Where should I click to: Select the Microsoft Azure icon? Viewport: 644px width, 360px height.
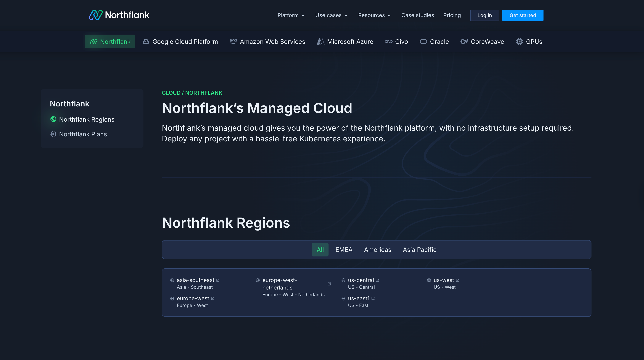(321, 41)
